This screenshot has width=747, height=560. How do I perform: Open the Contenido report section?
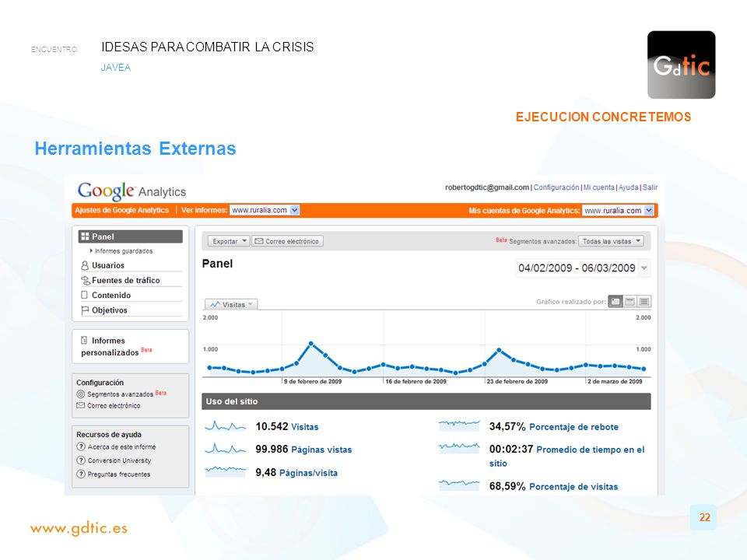[x=111, y=296]
